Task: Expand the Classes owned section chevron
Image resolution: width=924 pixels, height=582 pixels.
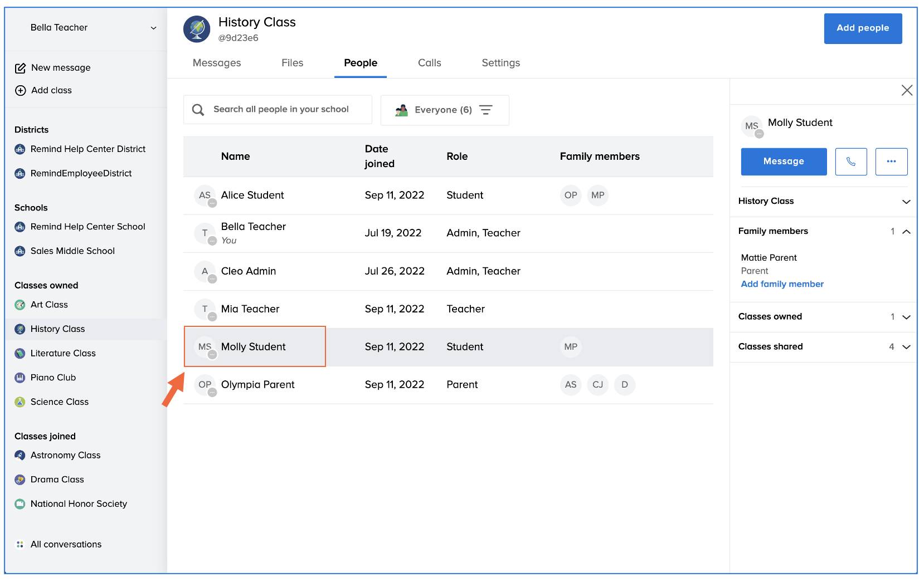Action: pos(906,317)
